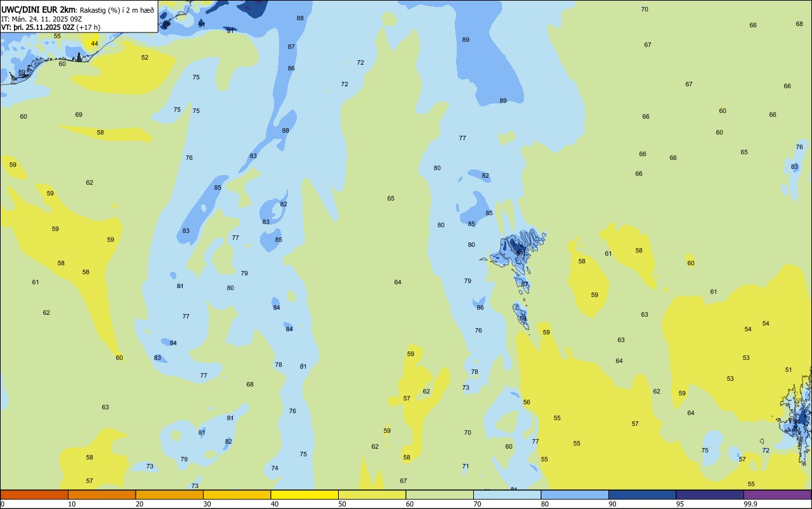The height and width of the screenshot is (509, 812).
Task: Click the 60–70 light green legend swatch
Action: point(440,494)
